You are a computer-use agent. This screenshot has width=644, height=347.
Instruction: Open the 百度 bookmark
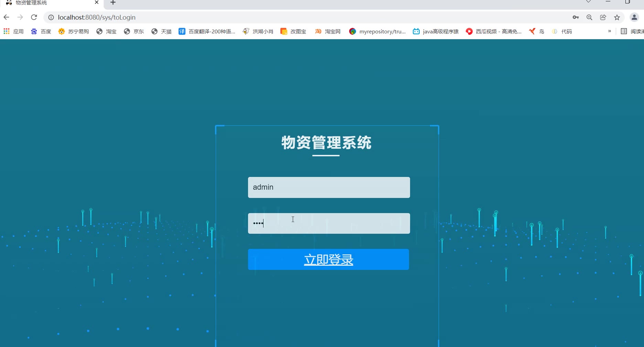pyautogui.click(x=41, y=31)
